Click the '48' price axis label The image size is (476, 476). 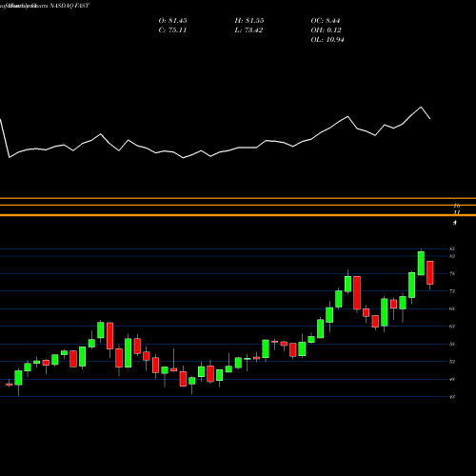(x=452, y=379)
